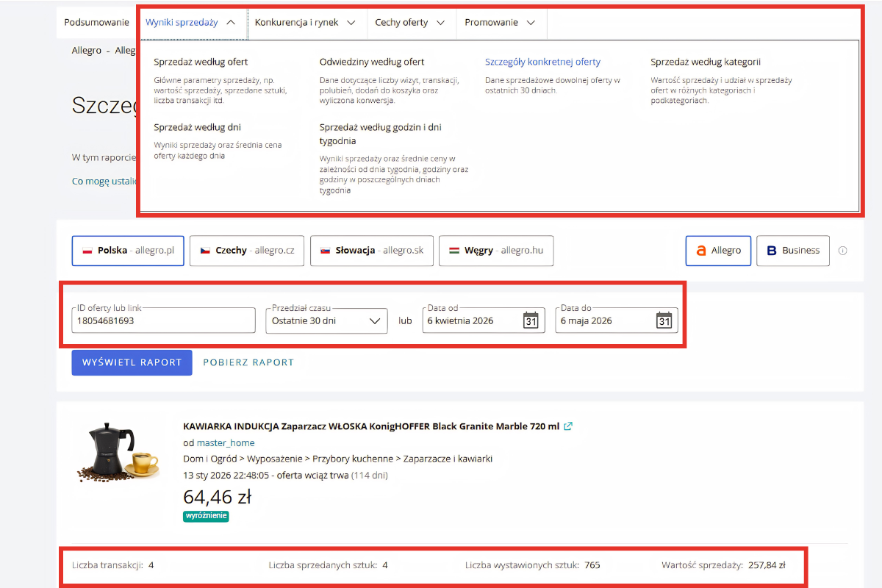Screen dimensions: 882x588
Task: Expand the Konkurencja i rynek menu
Action: (306, 23)
